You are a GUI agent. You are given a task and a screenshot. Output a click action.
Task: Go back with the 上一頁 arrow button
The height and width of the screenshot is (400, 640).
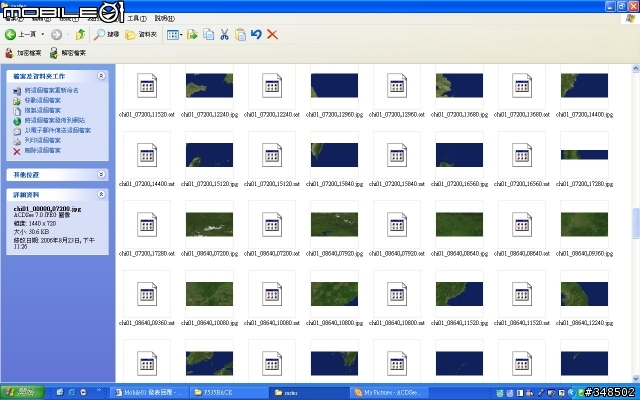click(x=20, y=35)
